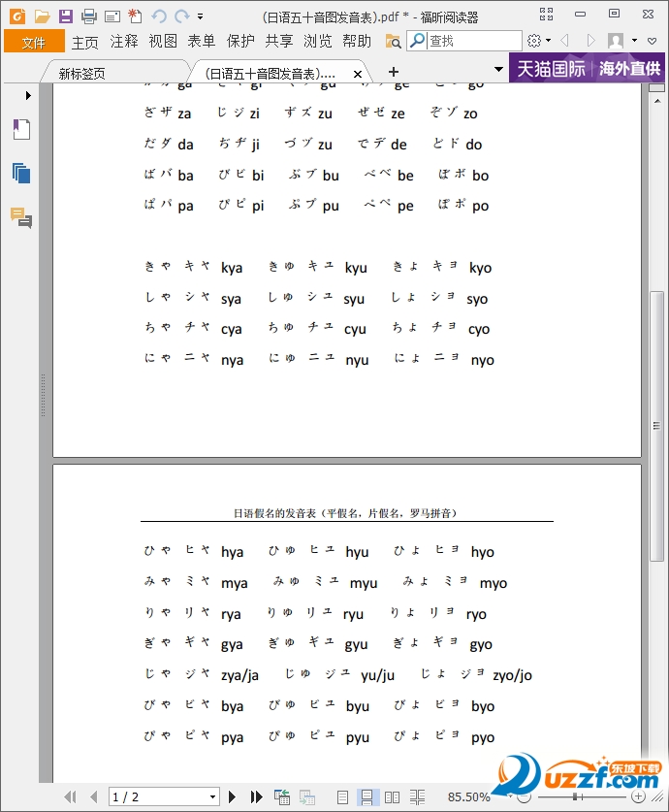Click the user account avatar icon
Screen dimensions: 669x812
tap(616, 41)
